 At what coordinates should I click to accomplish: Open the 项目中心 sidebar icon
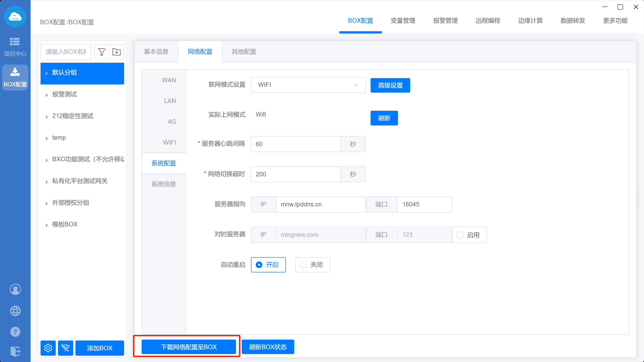(15, 47)
